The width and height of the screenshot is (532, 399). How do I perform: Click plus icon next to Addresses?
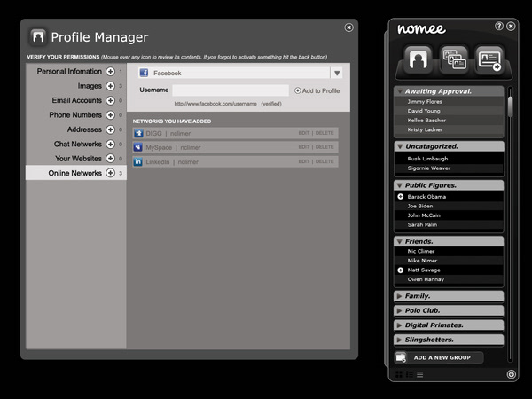click(110, 129)
